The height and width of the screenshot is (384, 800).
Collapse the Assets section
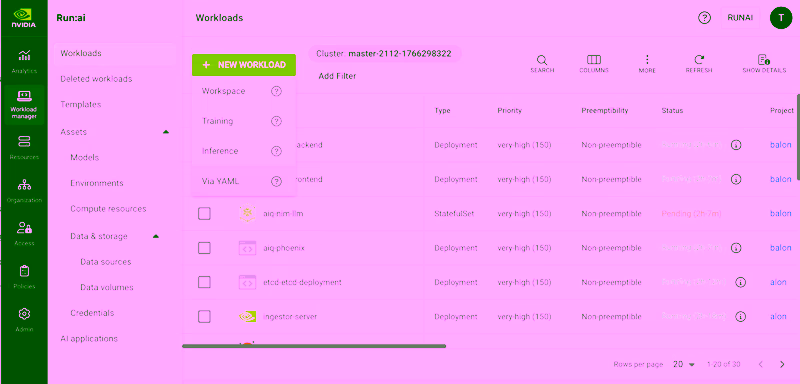click(165, 132)
